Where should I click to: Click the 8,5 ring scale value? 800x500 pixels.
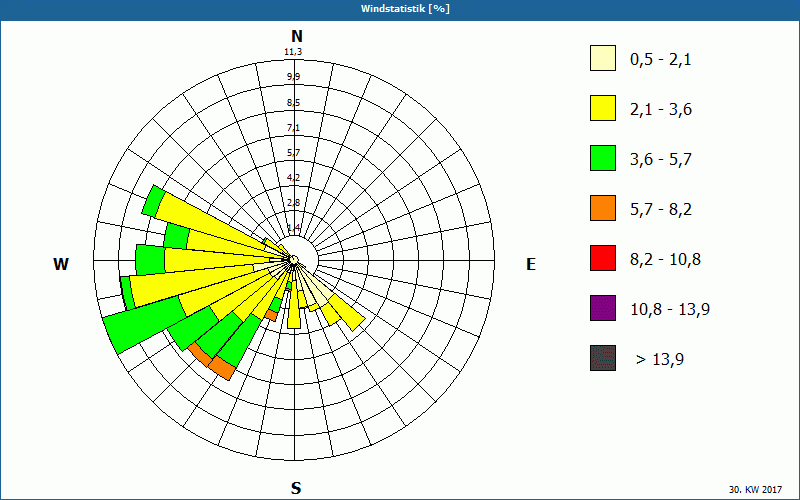tap(293, 103)
